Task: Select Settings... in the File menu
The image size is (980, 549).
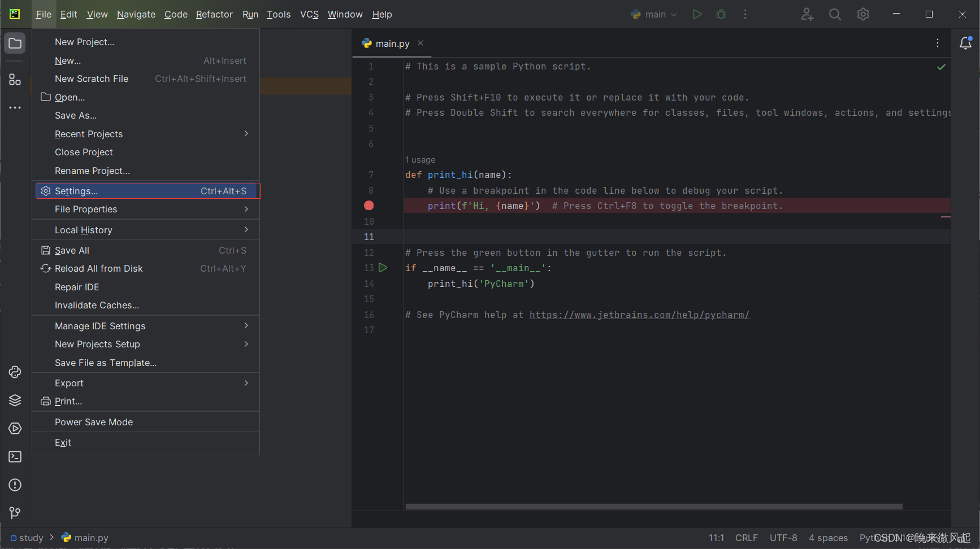Action: click(146, 191)
